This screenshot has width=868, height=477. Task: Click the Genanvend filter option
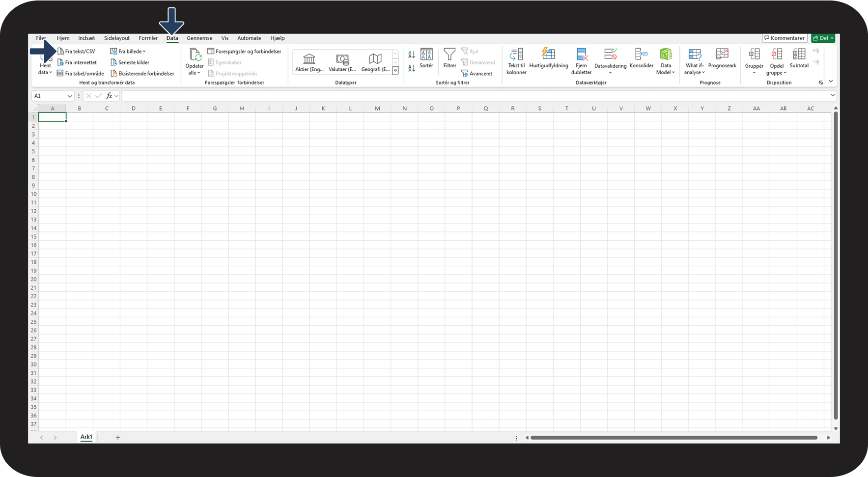click(478, 62)
